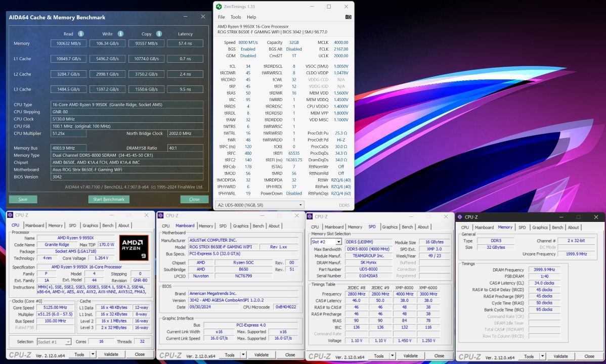Take a screenshot with ZenTimings camera icon

tap(348, 17)
